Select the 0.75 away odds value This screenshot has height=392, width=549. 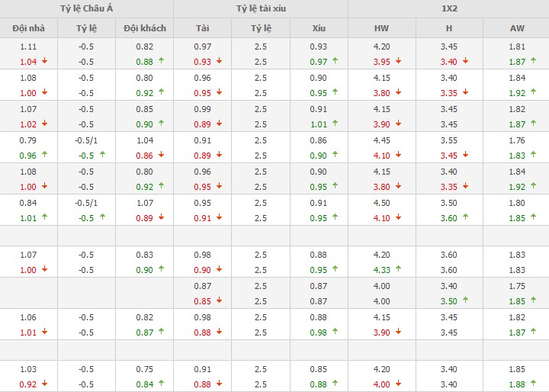[145, 369]
